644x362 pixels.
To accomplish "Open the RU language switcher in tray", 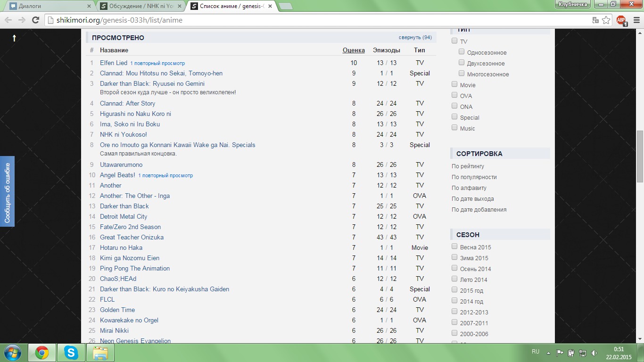I will (535, 352).
